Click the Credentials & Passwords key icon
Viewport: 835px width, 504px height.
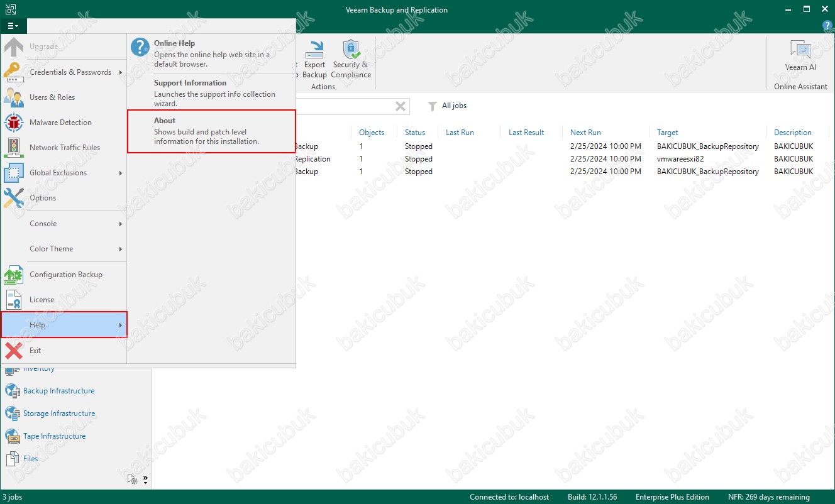click(x=14, y=72)
